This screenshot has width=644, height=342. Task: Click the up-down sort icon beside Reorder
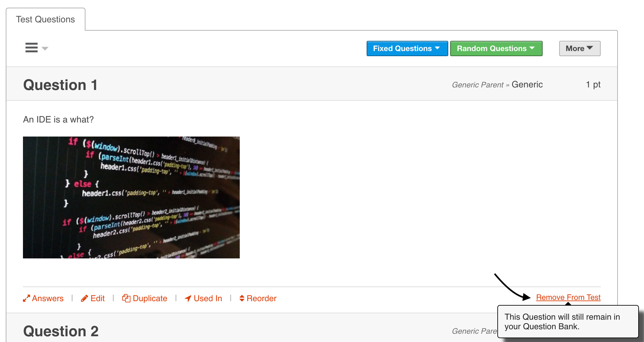[242, 298]
